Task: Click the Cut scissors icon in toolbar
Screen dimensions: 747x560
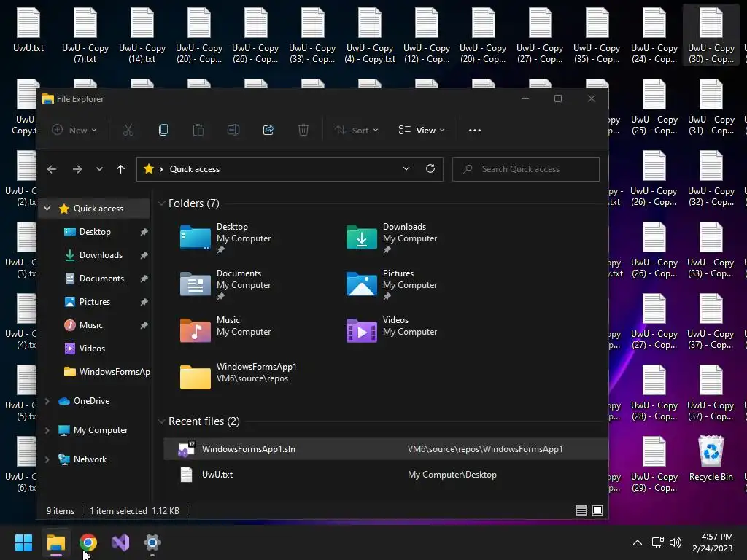Action: [x=128, y=130]
